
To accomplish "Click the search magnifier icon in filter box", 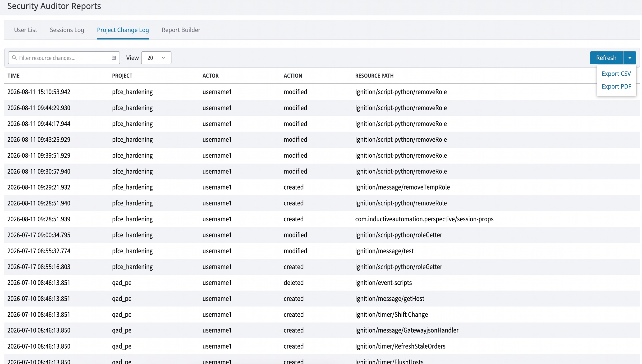I will (x=14, y=58).
